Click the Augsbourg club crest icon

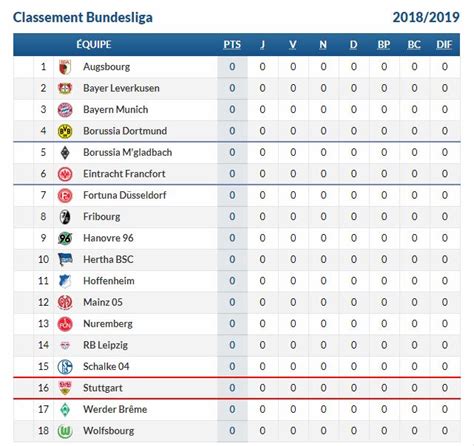coord(65,67)
